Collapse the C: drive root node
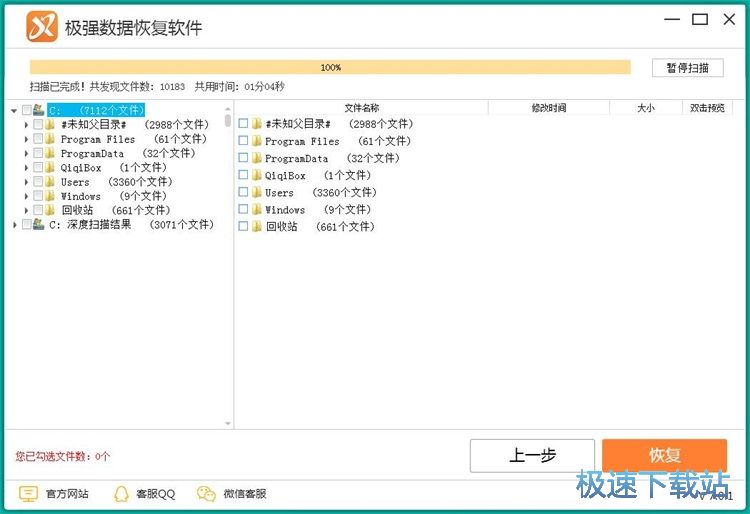Viewport: 750px width, 514px height. pyautogui.click(x=14, y=111)
